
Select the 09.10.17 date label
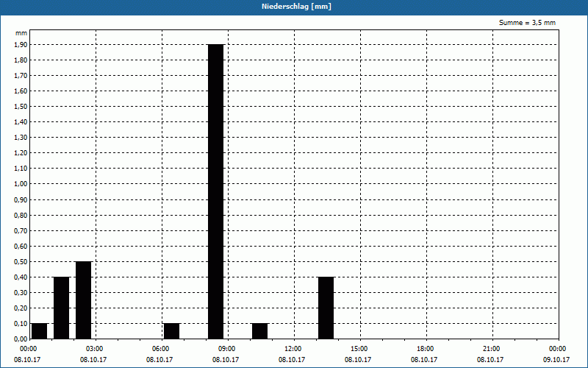(556, 360)
